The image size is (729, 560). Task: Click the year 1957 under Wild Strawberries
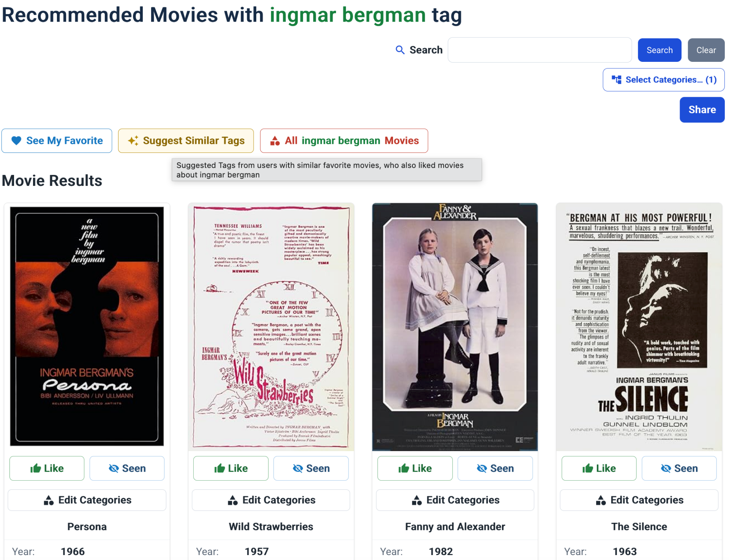[x=257, y=552]
